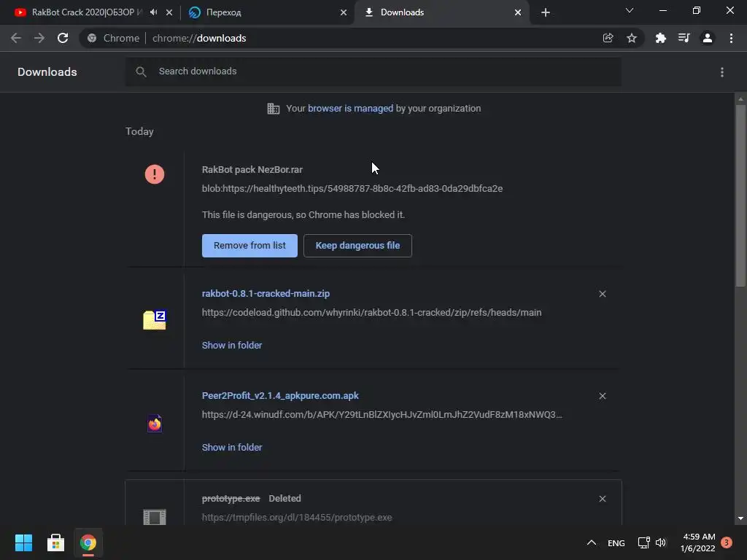Go forward to the next page

[x=39, y=38]
